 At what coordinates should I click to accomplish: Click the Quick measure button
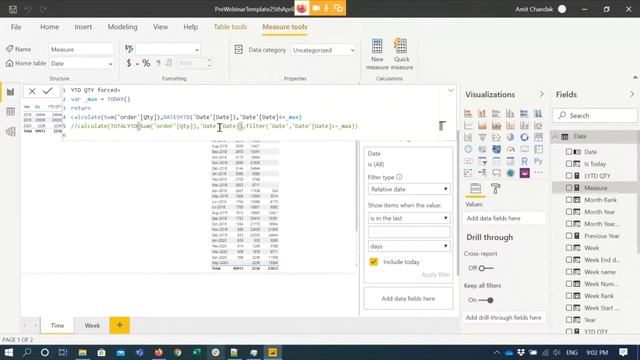[402, 54]
